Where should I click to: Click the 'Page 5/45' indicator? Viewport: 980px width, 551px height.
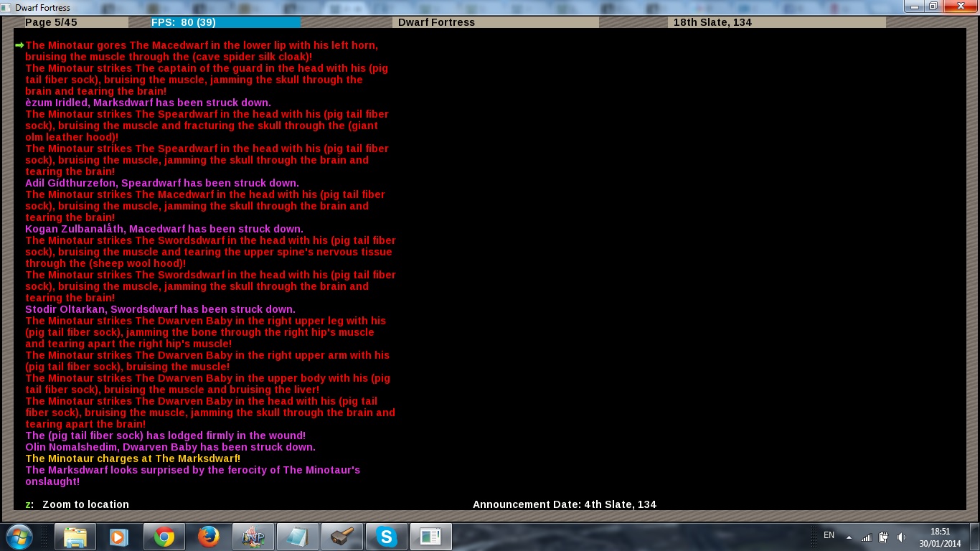pos(51,22)
